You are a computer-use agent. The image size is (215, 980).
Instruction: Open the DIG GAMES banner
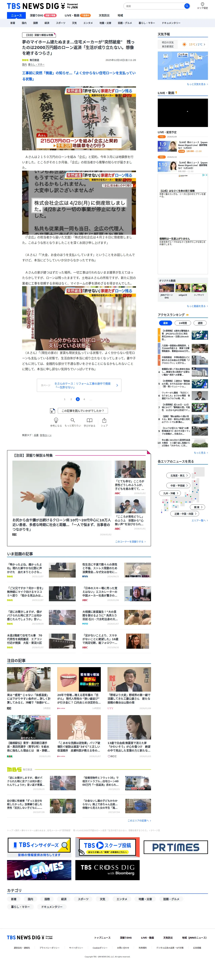coord(39,870)
